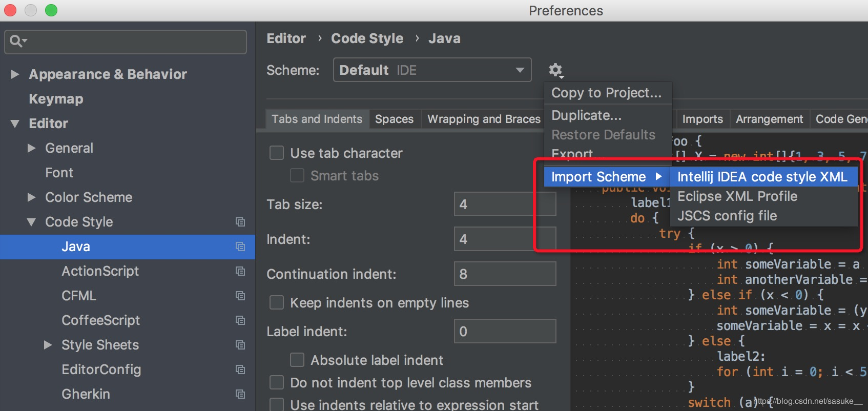This screenshot has width=868, height=411.
Task: Expand the Appearance & Behavior section
Action: [15, 74]
